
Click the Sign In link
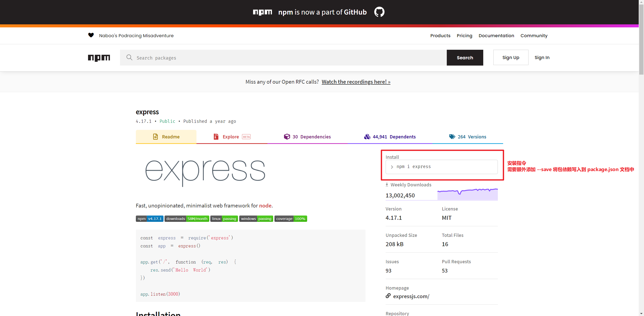(542, 58)
